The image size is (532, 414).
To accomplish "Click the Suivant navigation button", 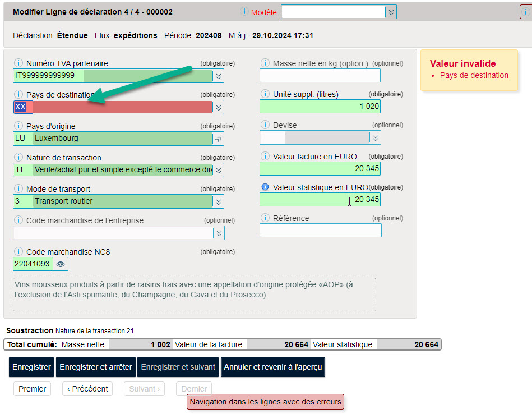I will point(145,389).
